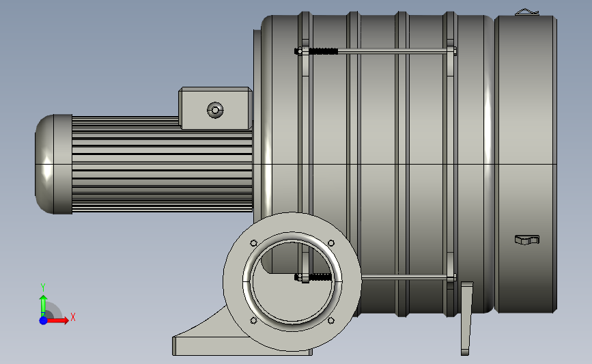Pick the latch clip on the end cover side

pos(527,240)
